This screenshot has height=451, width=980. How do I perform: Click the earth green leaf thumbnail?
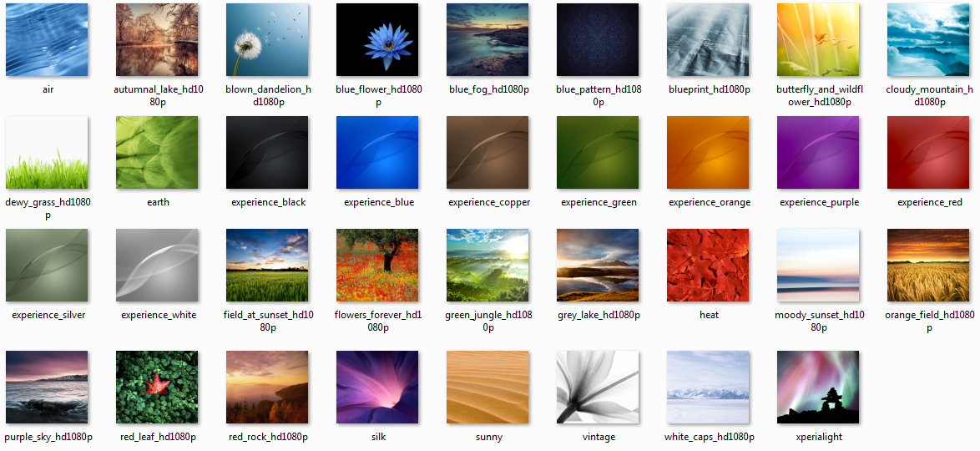(158, 152)
